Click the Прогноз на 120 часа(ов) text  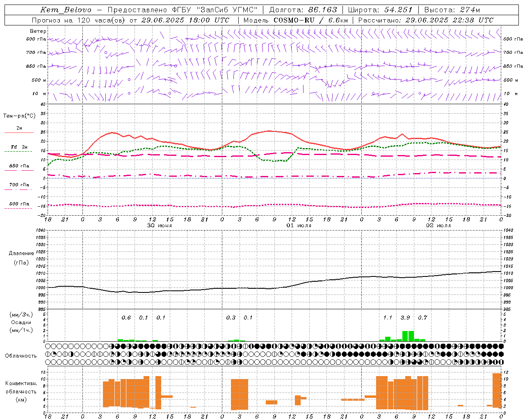pyautogui.click(x=79, y=20)
